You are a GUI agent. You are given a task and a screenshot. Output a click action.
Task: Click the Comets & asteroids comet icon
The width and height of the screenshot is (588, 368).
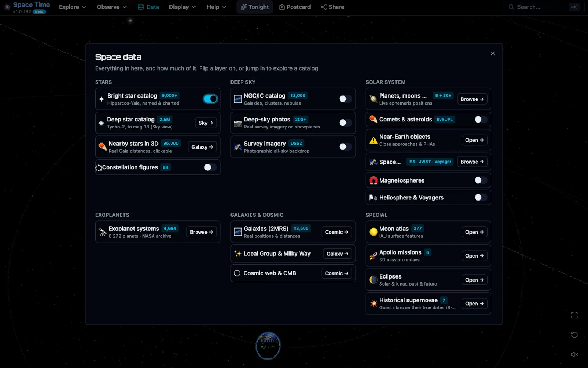coord(373,119)
